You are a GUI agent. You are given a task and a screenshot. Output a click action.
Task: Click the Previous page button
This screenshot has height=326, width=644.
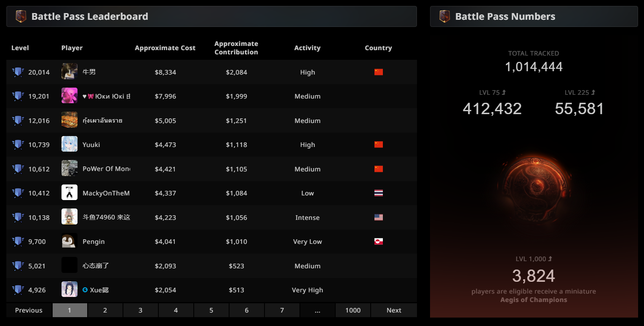click(x=29, y=310)
